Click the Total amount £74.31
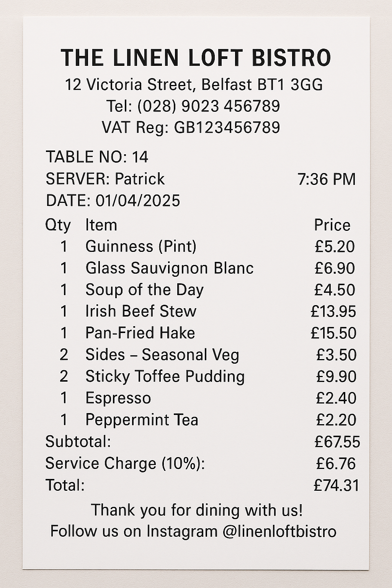 coord(336,485)
